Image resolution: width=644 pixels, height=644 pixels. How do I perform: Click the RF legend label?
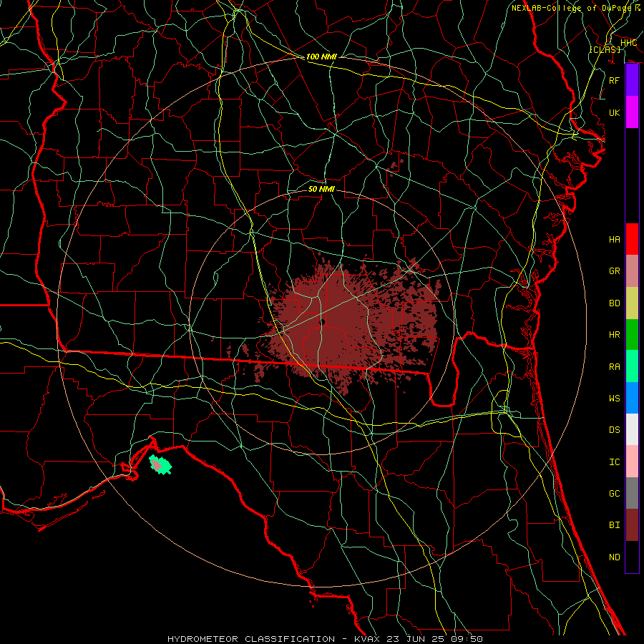[615, 80]
